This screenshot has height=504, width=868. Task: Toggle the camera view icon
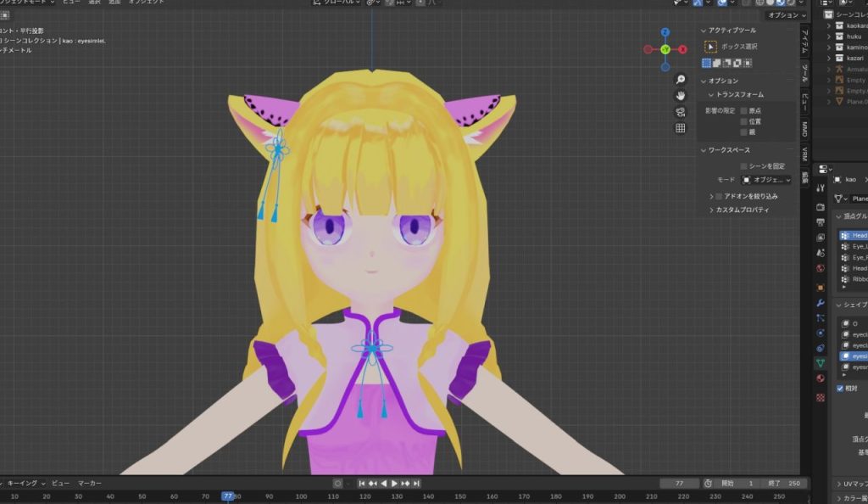pyautogui.click(x=680, y=111)
